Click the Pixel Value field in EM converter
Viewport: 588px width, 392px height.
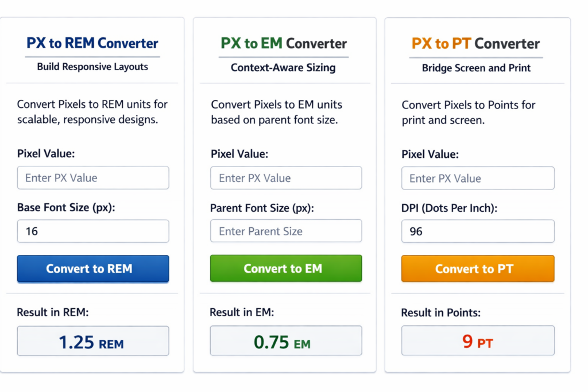tap(286, 178)
